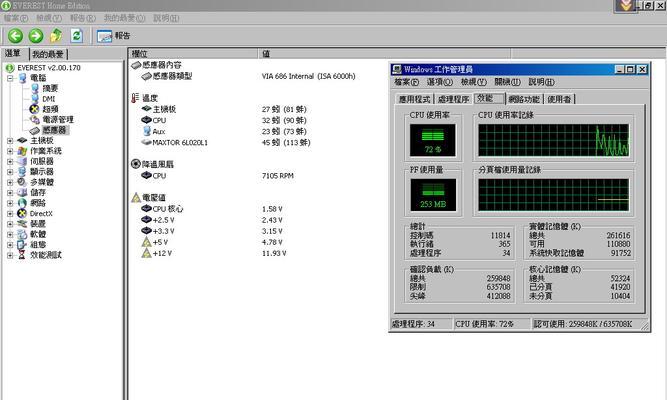Viewport: 667px width, 400px height.
Task: Expand the 儲存 storage node
Action: pos(10,193)
